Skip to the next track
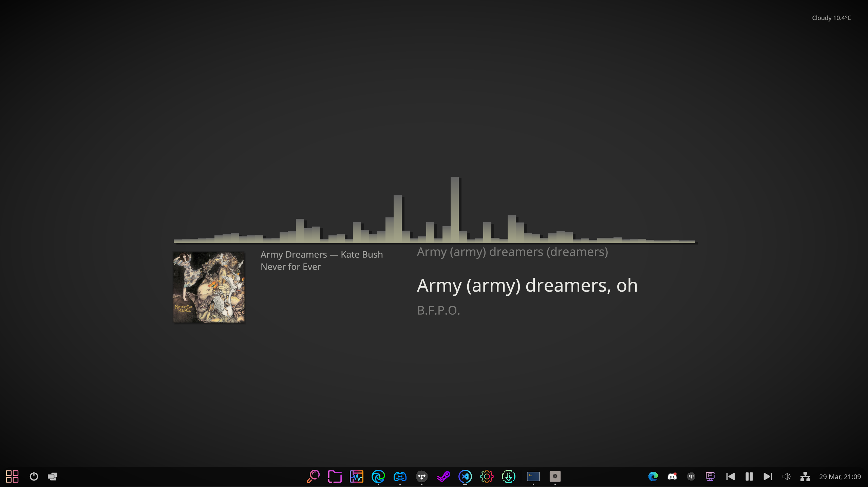 pos(768,476)
